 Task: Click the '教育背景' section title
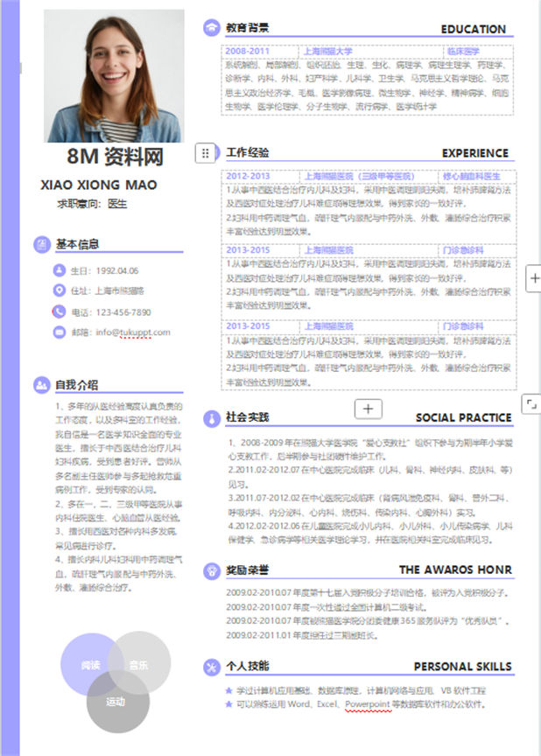click(248, 28)
